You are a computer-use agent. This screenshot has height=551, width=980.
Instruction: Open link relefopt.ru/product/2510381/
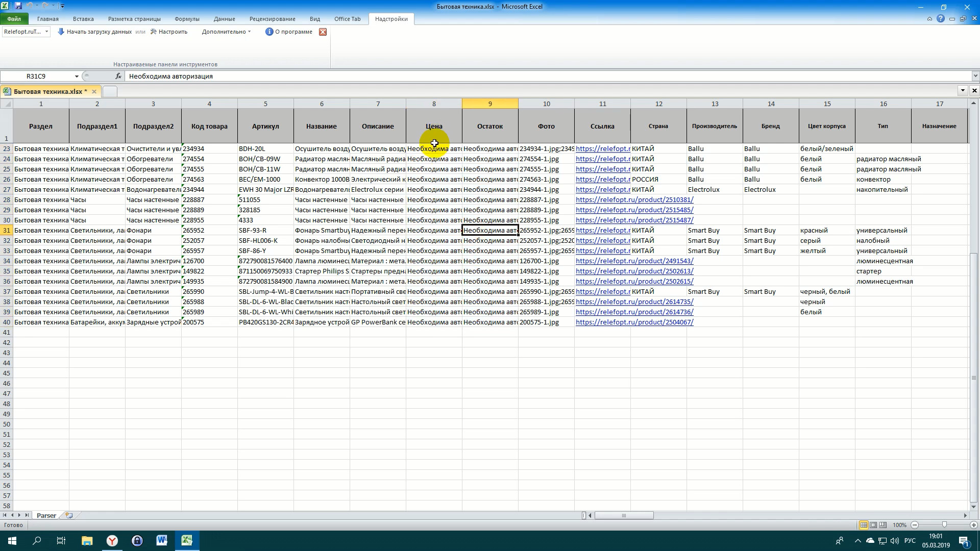click(634, 199)
